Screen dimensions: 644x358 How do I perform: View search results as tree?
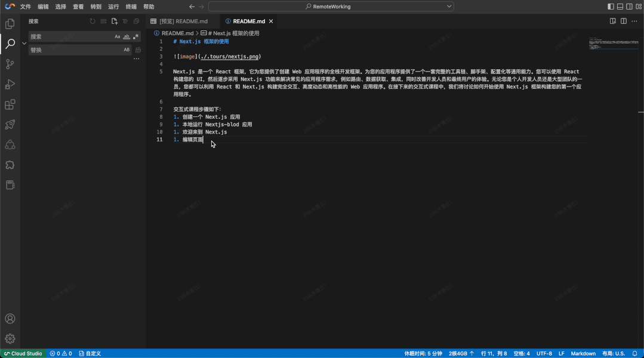pos(125,21)
